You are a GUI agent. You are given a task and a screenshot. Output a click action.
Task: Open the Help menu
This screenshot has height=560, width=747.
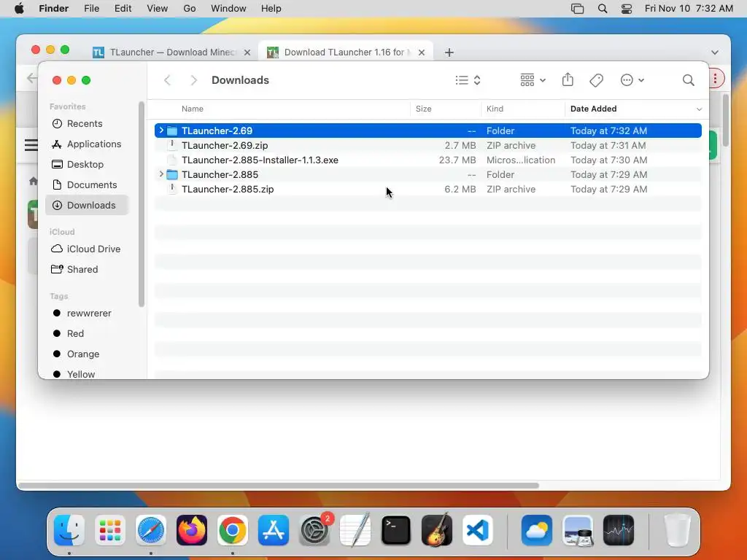[x=271, y=9]
